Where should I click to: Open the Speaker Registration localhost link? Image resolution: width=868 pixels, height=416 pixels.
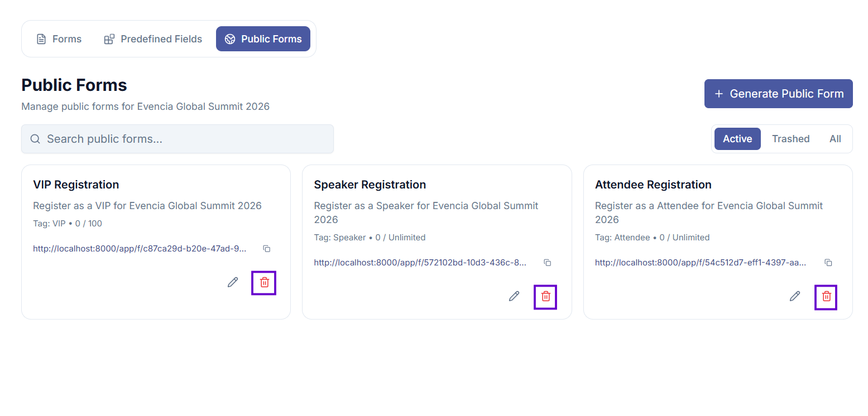[420, 263]
